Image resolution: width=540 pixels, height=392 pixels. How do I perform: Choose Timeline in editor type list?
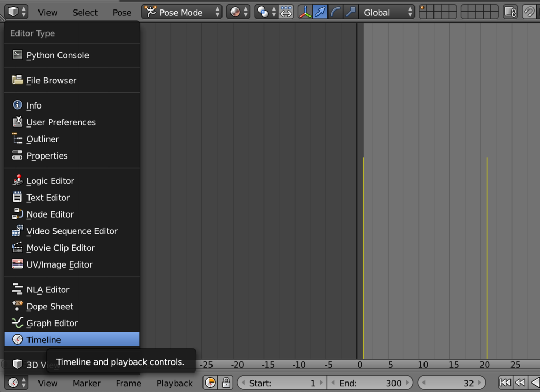point(72,339)
